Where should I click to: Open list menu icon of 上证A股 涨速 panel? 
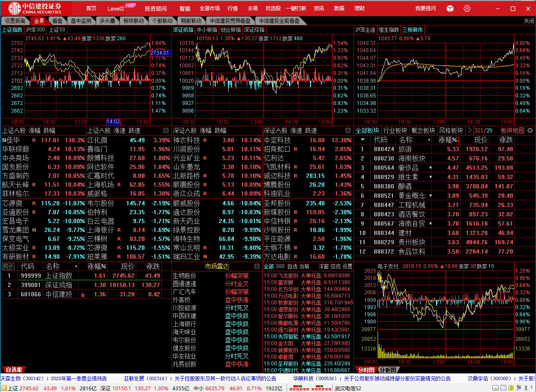point(166,130)
